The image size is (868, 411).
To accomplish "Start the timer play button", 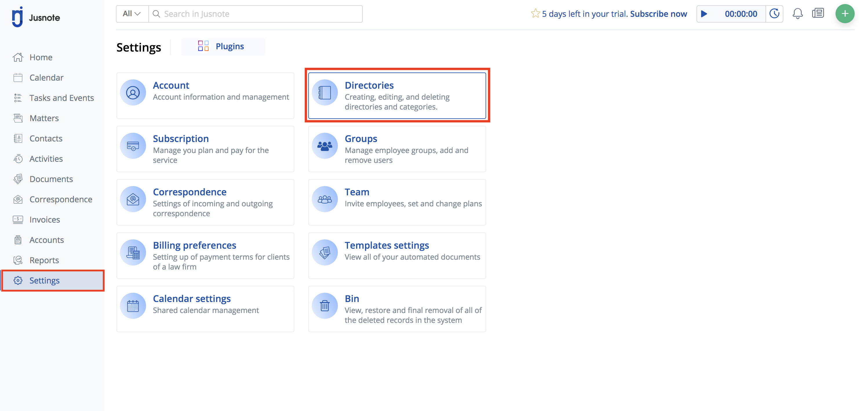I will tap(704, 14).
